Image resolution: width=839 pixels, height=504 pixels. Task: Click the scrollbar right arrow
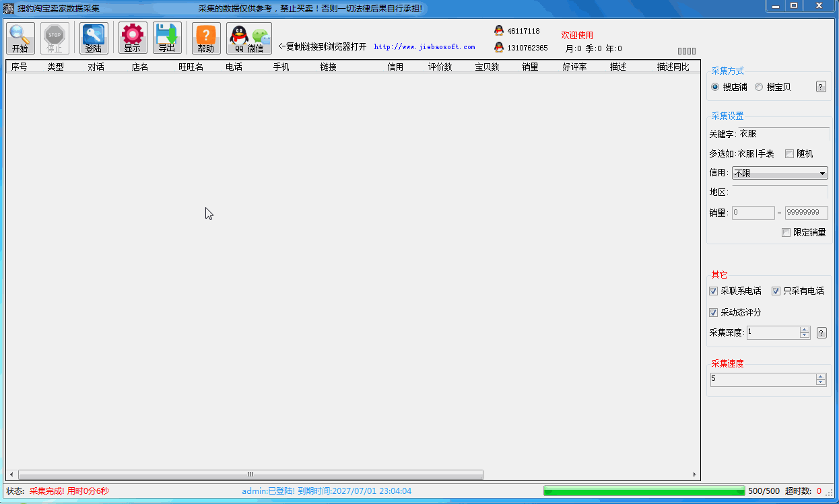(x=695, y=474)
